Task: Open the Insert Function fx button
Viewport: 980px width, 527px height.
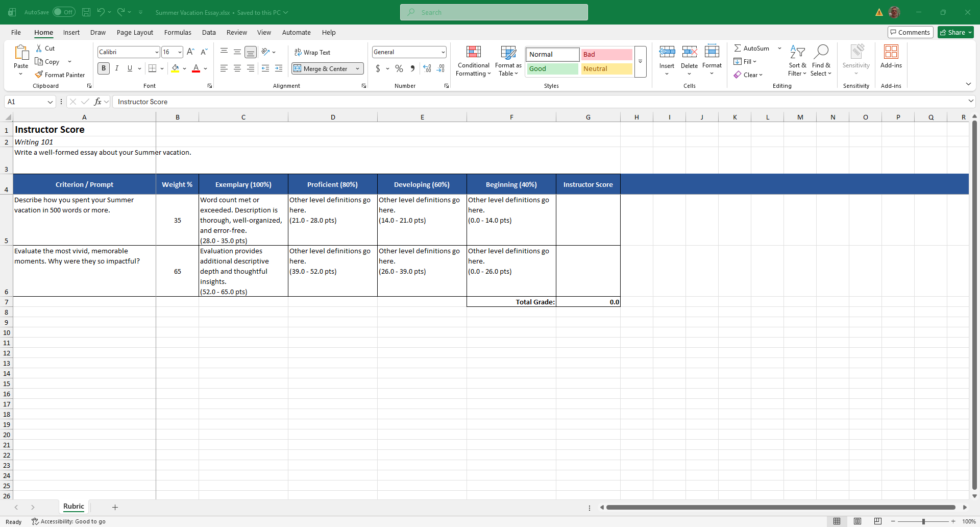Action: [97, 102]
